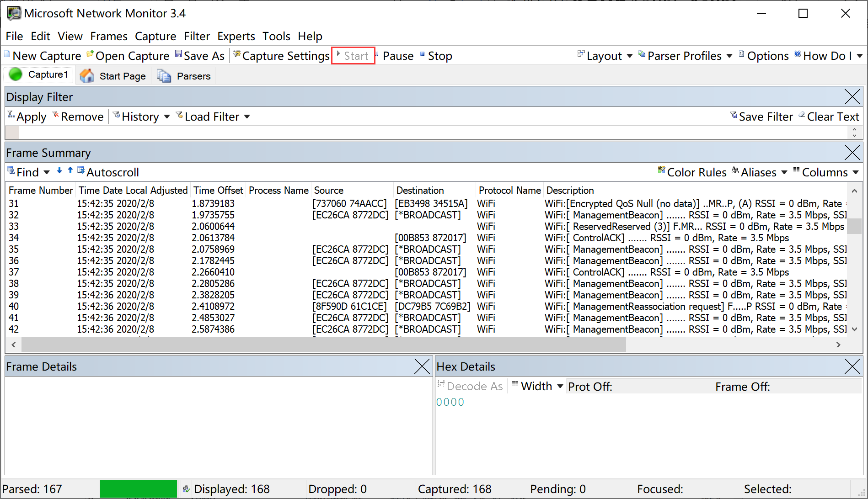Click the Frame Summary vertical scrollbar thumb
868x499 pixels.
(x=854, y=226)
